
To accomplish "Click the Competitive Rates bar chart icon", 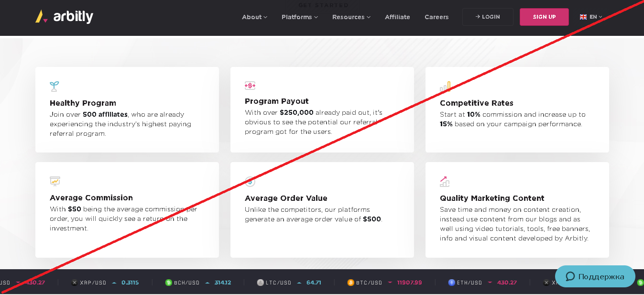I will 445,87.
